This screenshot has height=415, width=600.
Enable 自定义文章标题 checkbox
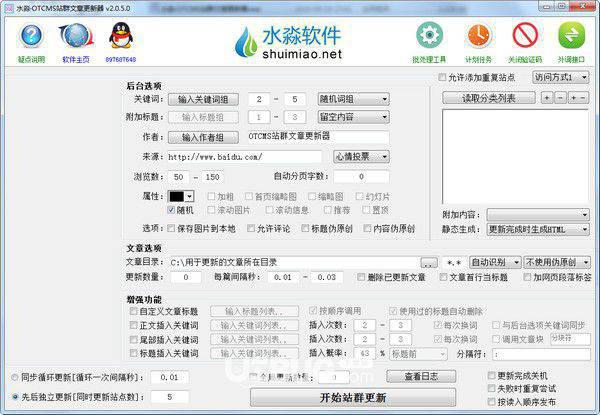coord(133,311)
